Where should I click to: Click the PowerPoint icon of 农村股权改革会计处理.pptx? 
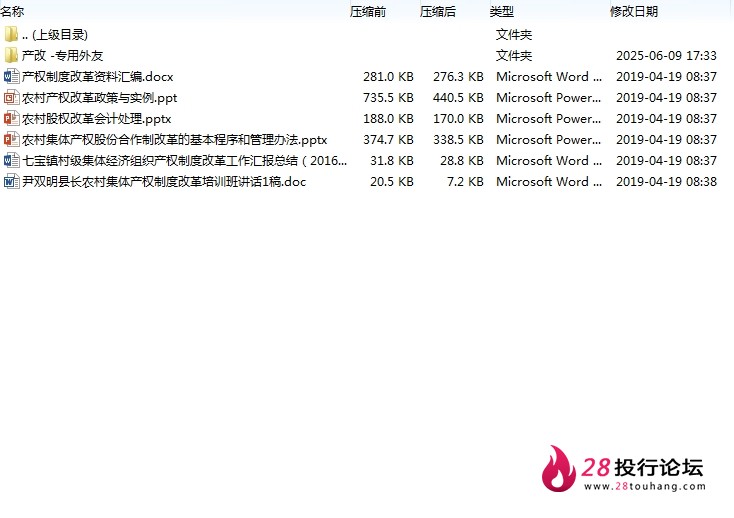pos(11,118)
